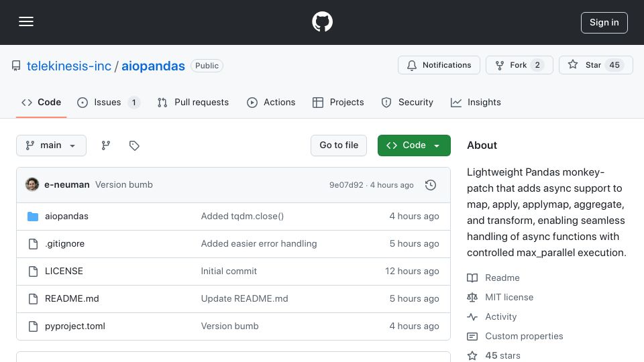Click the About heading
This screenshot has height=362, width=644.
(x=482, y=145)
